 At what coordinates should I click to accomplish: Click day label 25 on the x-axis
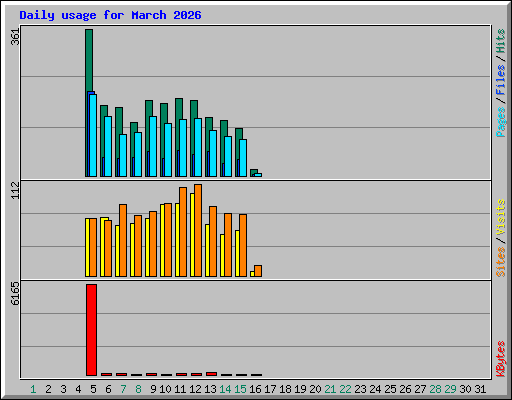click(x=390, y=389)
